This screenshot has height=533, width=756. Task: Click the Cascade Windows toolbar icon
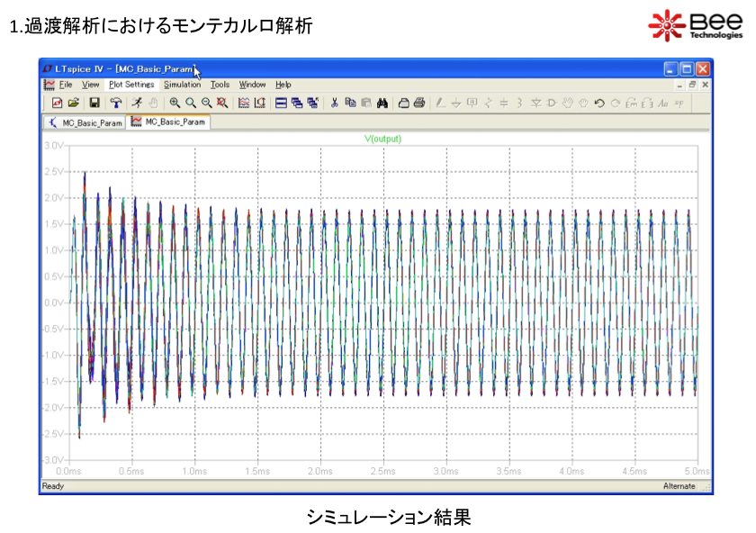pos(296,103)
